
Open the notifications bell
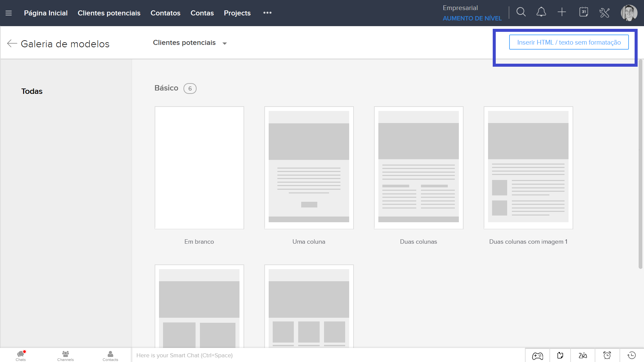point(541,12)
